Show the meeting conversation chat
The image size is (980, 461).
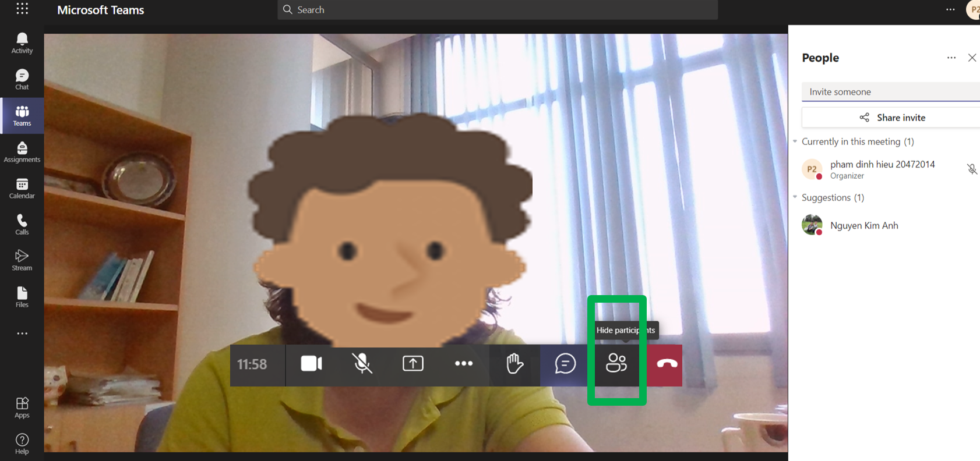pyautogui.click(x=565, y=364)
